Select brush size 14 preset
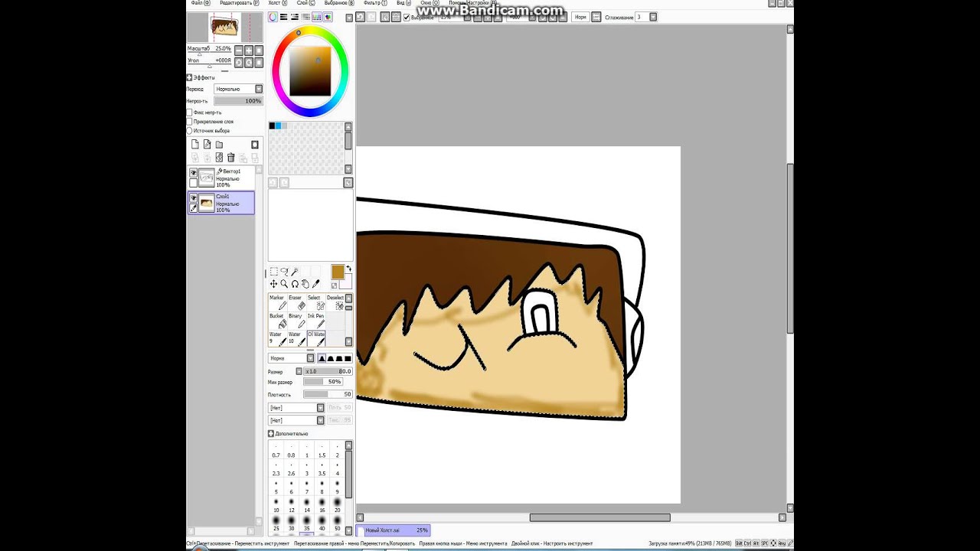Screen dimensions: 980x551 tap(307, 507)
